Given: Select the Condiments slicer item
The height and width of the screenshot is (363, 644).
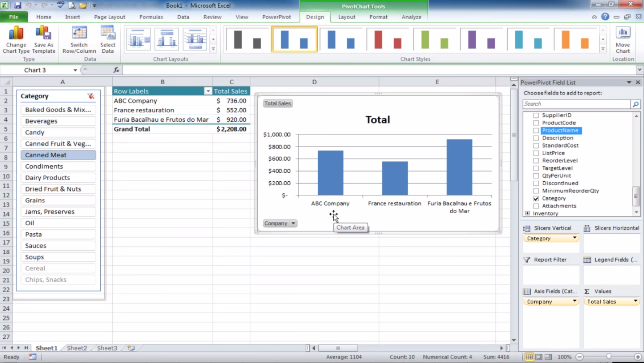Looking at the screenshot, I should (58, 167).
